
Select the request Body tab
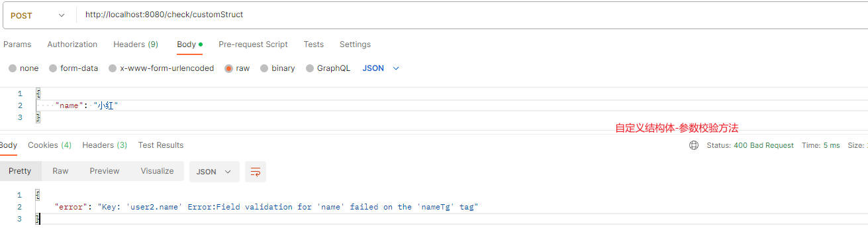[189, 44]
